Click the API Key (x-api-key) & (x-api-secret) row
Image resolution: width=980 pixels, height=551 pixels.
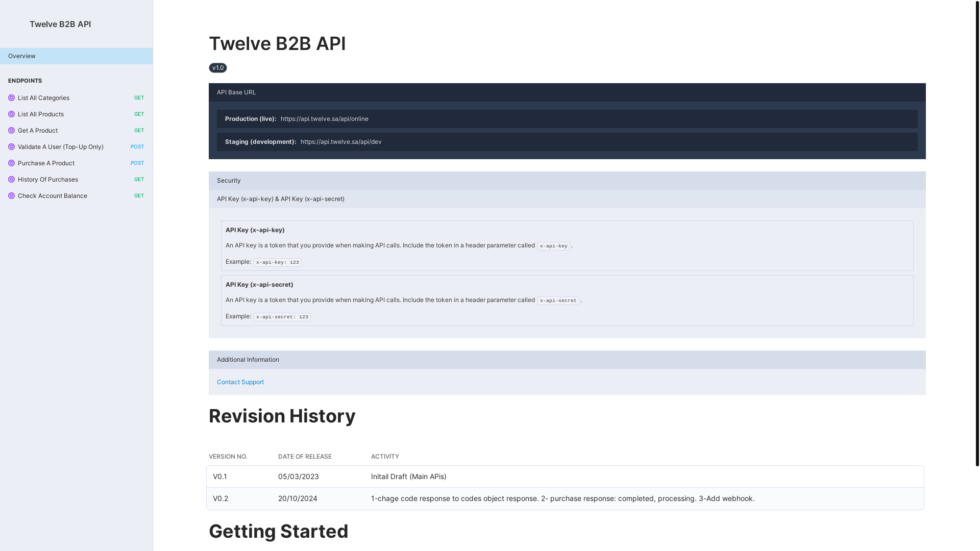click(x=567, y=199)
